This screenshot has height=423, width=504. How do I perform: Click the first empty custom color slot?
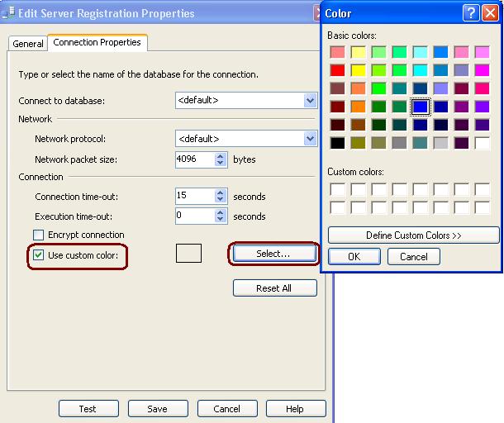(337, 190)
